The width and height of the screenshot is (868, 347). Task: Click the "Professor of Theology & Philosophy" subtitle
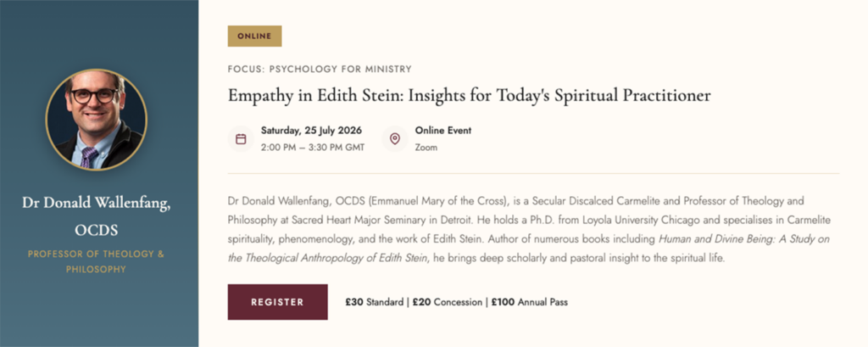click(96, 261)
